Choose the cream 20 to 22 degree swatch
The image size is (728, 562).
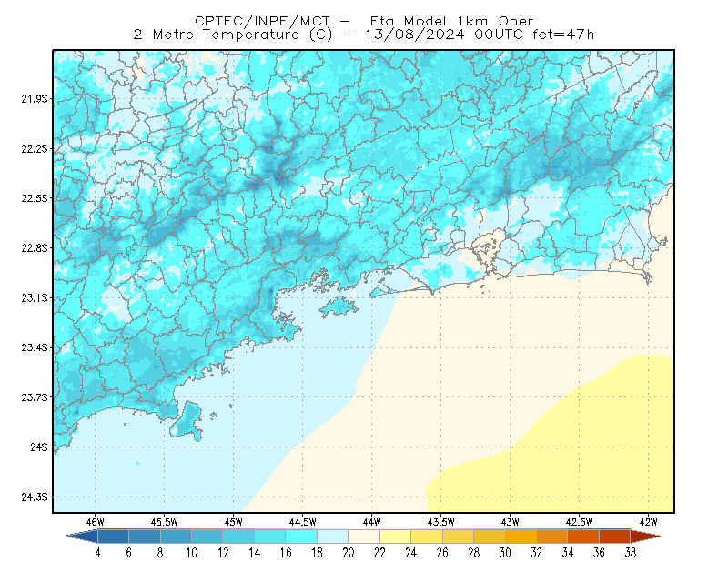(364, 537)
